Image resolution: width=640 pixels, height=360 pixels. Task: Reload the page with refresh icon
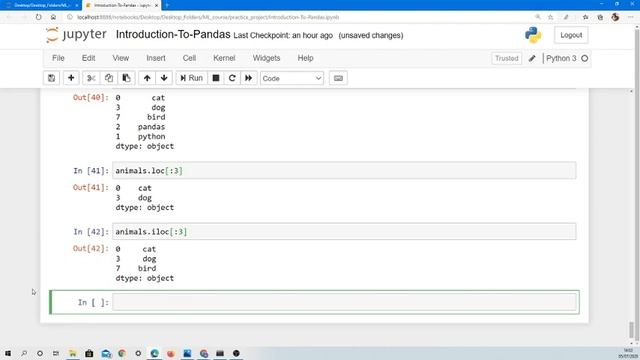(38, 17)
